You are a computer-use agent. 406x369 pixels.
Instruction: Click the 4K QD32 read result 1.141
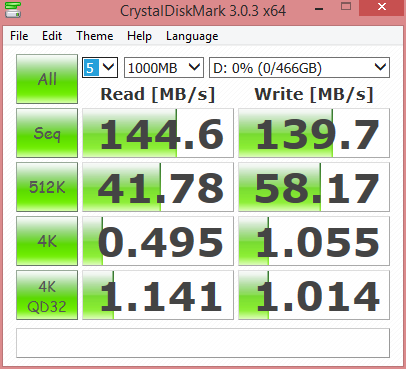[158, 295]
